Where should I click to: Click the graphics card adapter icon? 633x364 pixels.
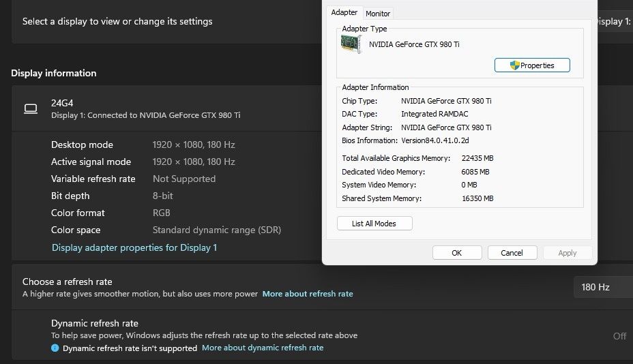(x=351, y=44)
